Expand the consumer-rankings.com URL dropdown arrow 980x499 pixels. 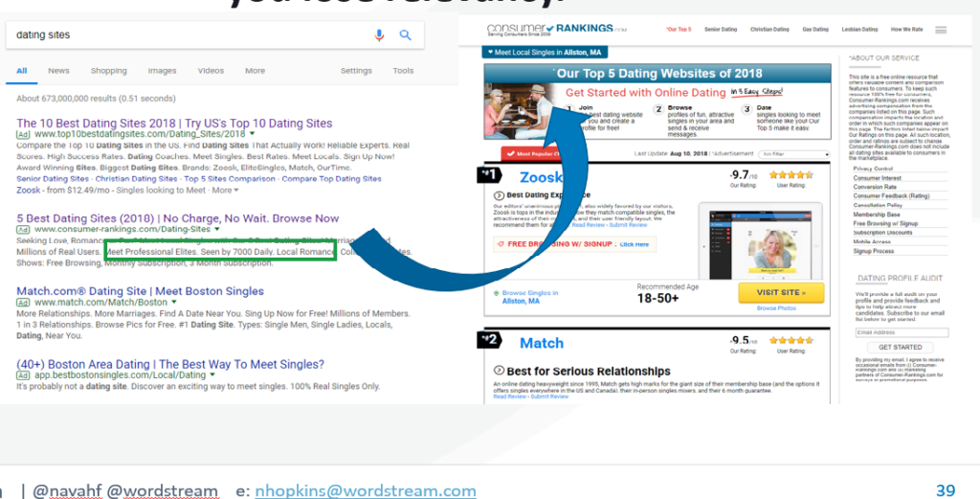(217, 230)
